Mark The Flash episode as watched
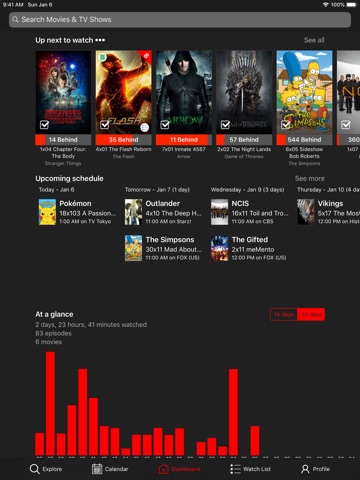This screenshot has width=360, height=480. 105,125
